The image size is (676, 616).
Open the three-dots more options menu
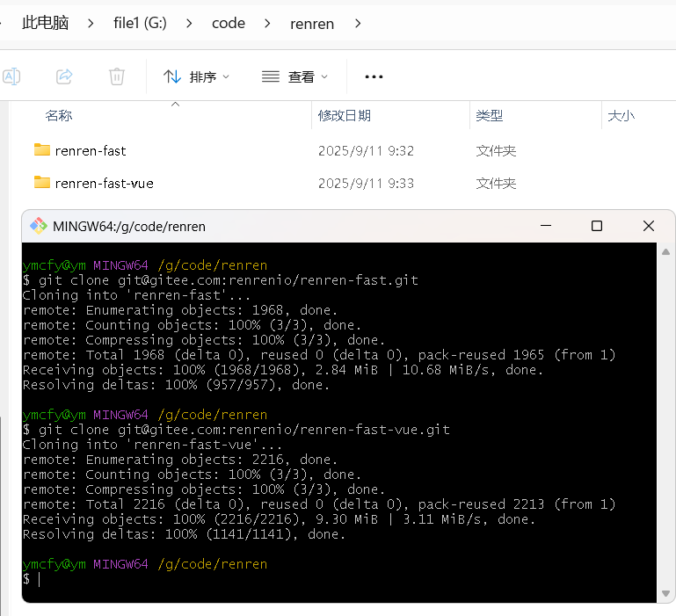coord(374,76)
